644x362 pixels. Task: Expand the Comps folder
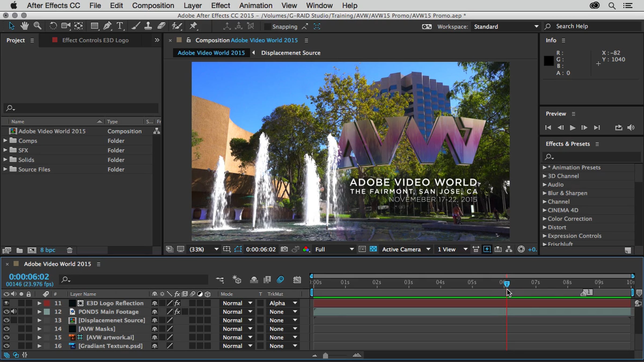(x=5, y=141)
